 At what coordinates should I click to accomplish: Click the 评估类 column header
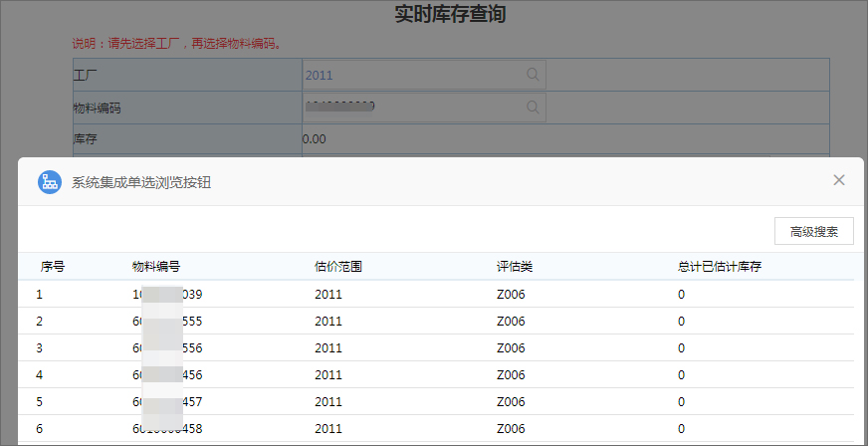(x=515, y=267)
